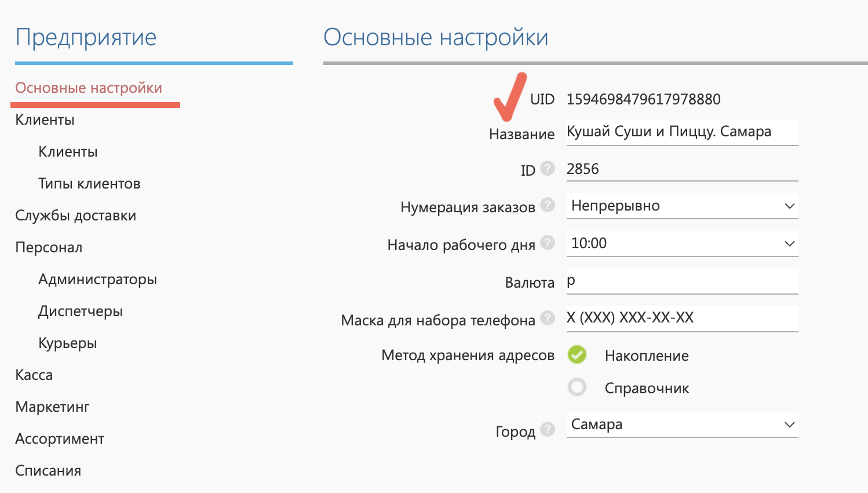The image size is (868, 493).
Task: Click help icon beside Маска для набора телефона
Action: tap(547, 318)
